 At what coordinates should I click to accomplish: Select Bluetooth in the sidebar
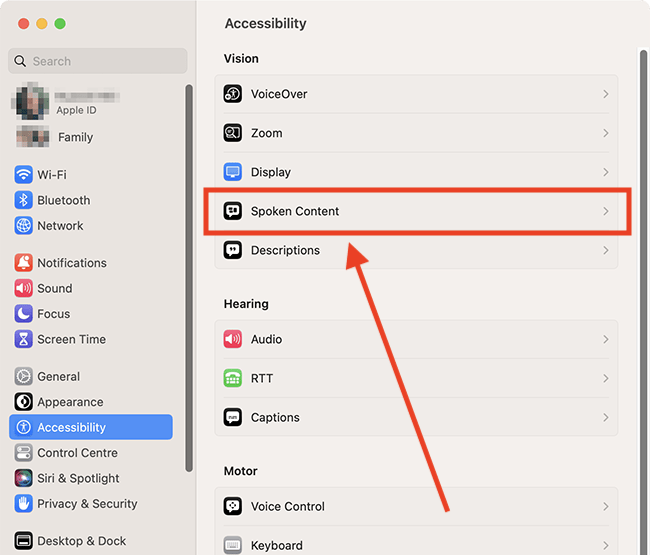click(x=91, y=200)
